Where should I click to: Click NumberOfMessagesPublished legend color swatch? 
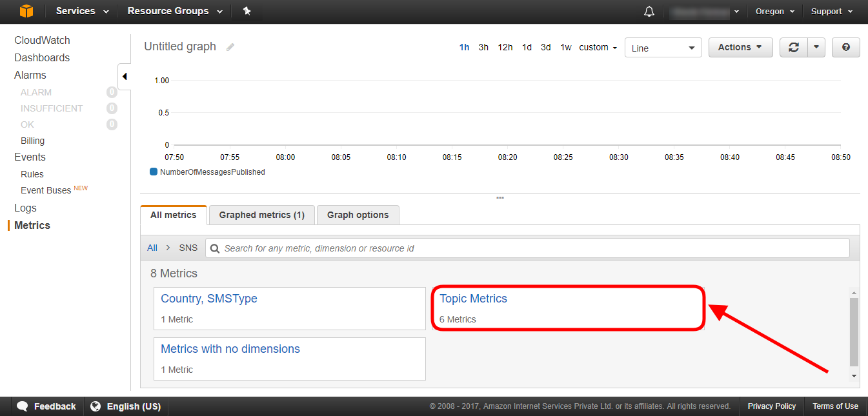[154, 172]
